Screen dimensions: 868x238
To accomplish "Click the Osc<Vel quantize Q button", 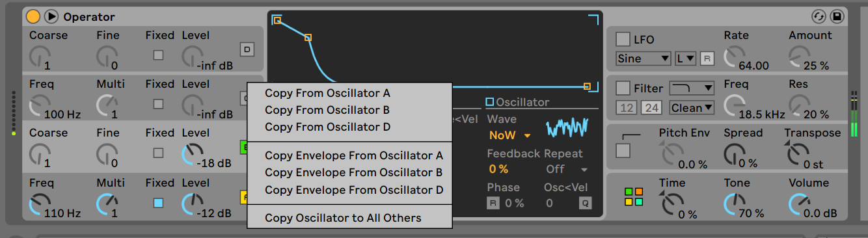I will (x=586, y=204).
